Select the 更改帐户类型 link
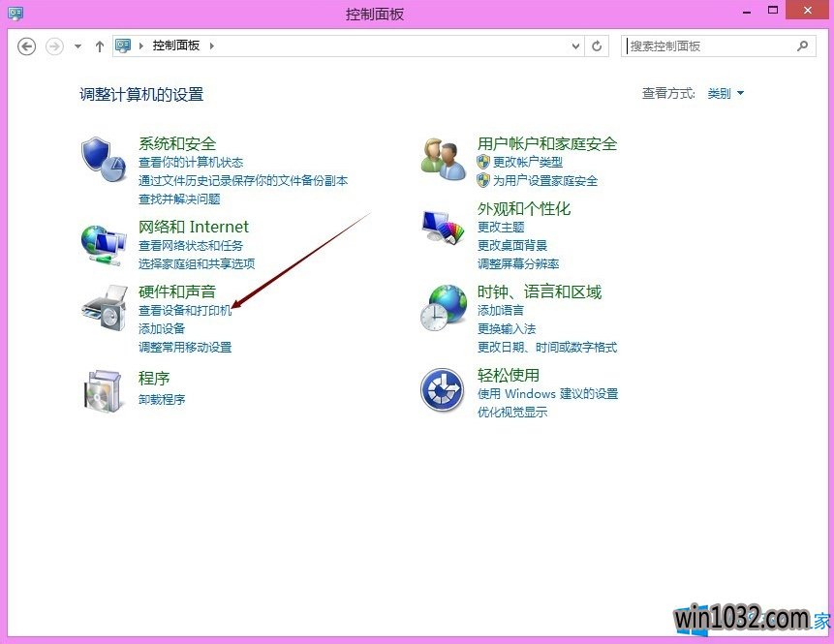The width and height of the screenshot is (834, 644). (527, 163)
